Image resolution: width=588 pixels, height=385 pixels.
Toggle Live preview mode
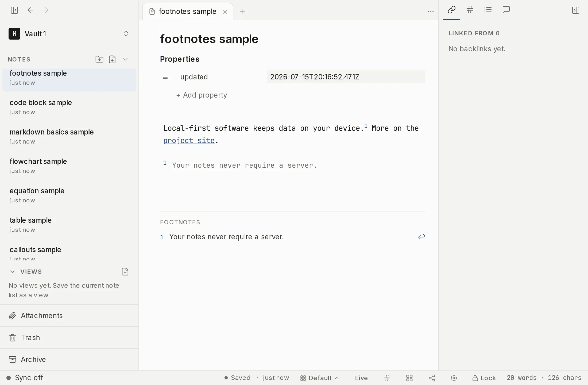pos(361,378)
